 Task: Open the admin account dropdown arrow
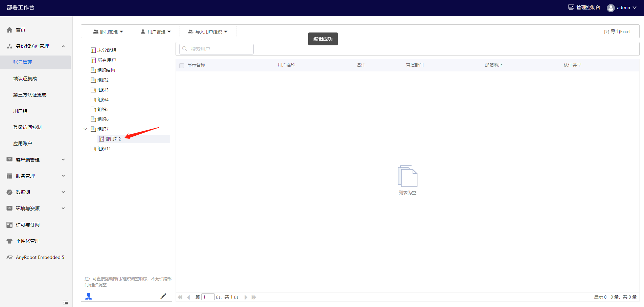click(x=635, y=7)
